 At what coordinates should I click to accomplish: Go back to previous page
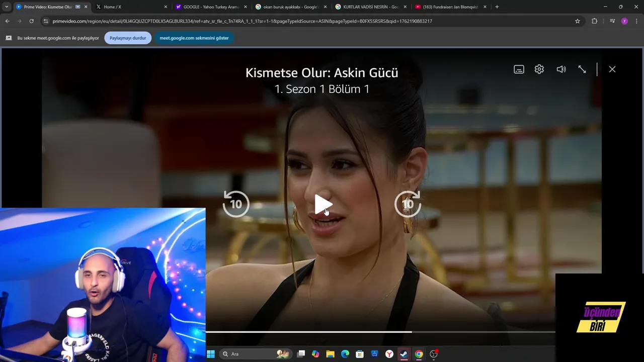click(x=7, y=21)
